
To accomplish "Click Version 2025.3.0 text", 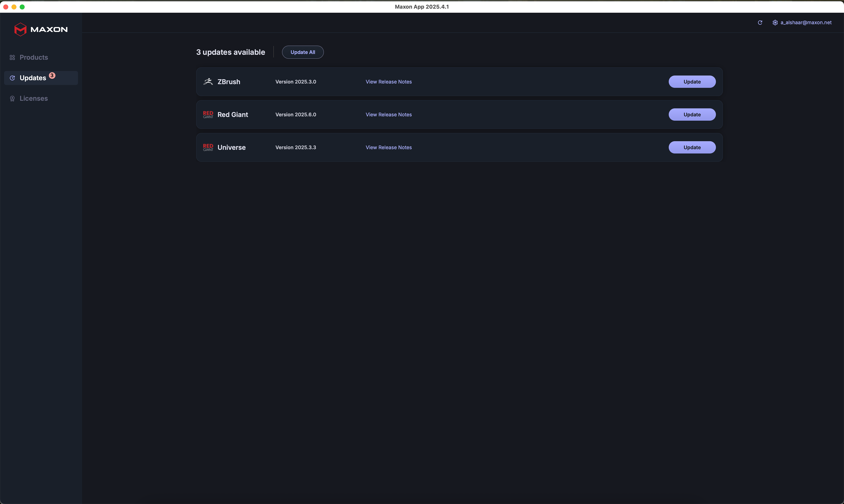I will [x=296, y=82].
